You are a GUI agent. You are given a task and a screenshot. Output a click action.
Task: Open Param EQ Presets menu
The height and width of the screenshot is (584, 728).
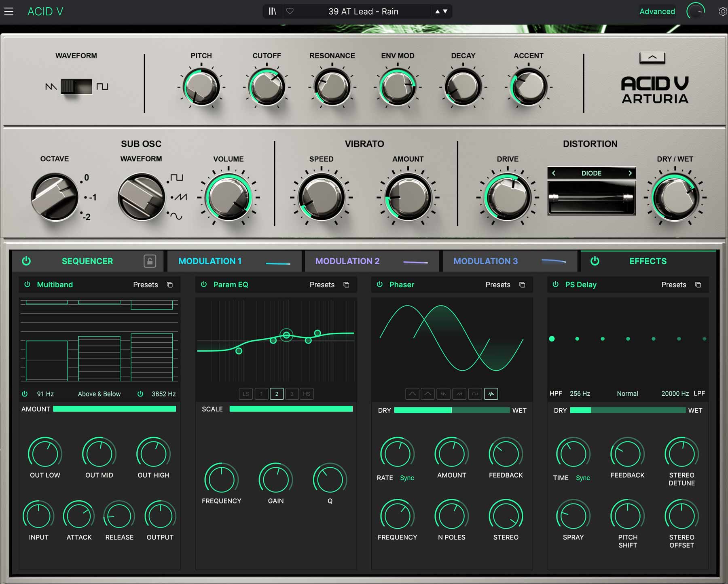click(322, 285)
